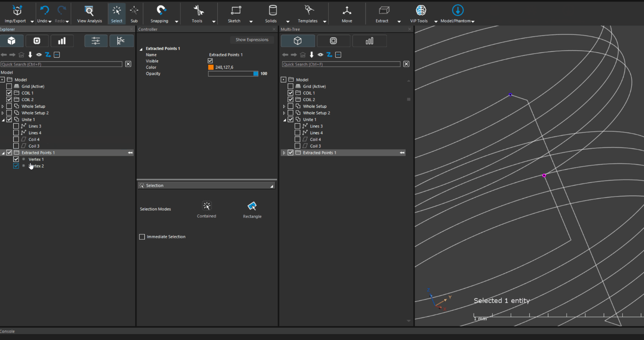Click the Show Expressions button

[252, 40]
